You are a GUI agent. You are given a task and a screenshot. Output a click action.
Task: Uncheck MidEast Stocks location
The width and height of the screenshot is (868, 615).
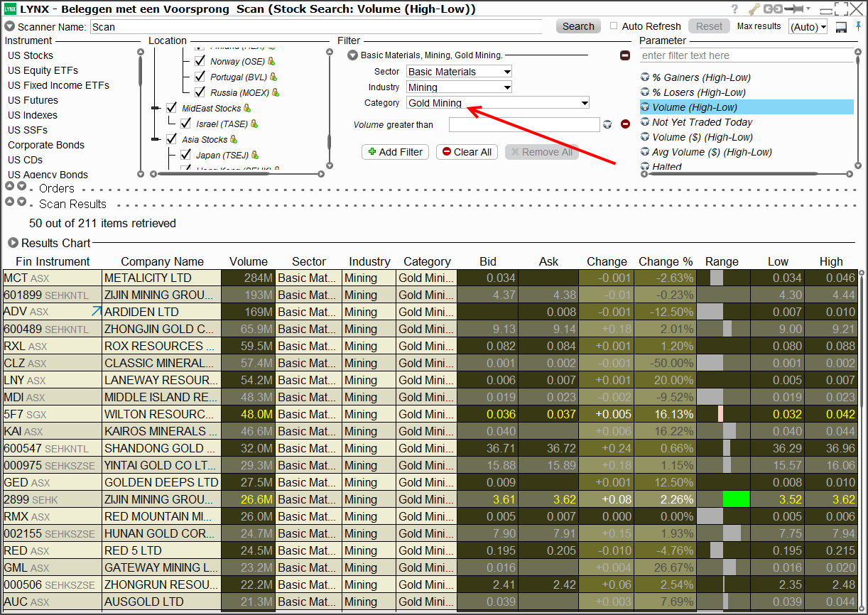(x=171, y=108)
